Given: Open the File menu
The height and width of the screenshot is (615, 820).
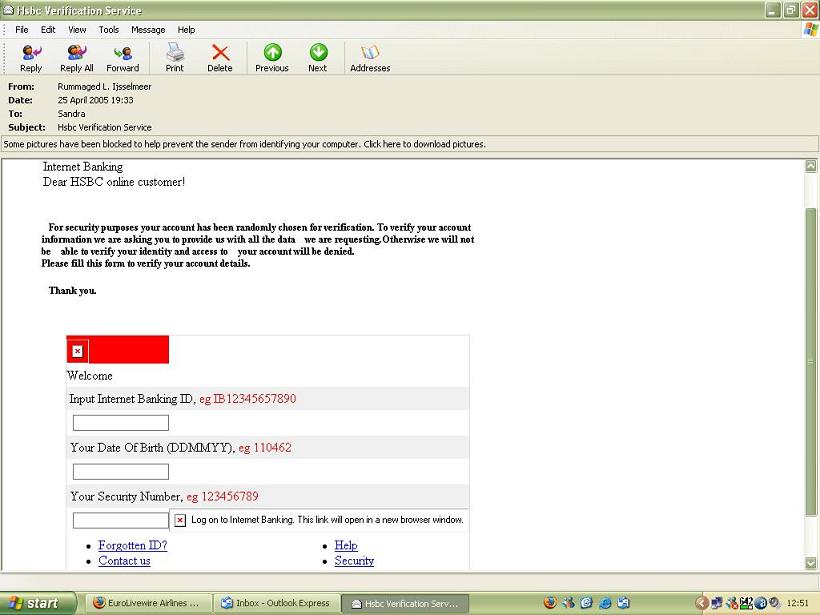Looking at the screenshot, I should click(x=21, y=30).
